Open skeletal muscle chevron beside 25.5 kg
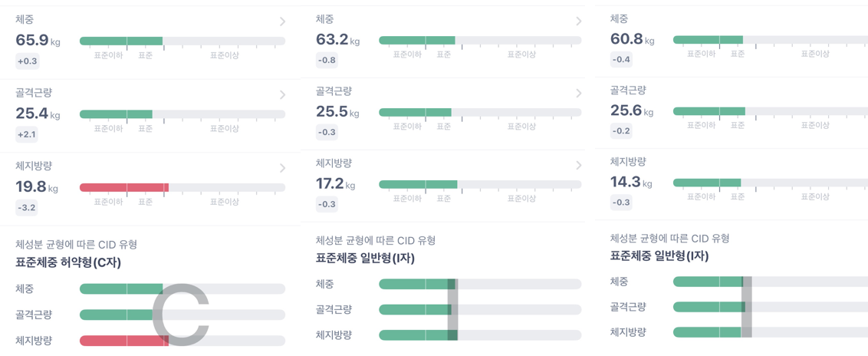Screen dimensions: 868x356 (578, 93)
